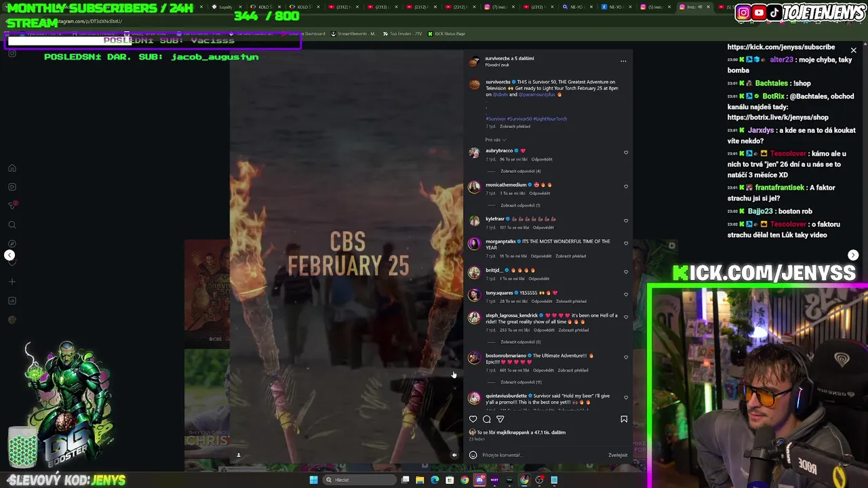This screenshot has width=868, height=488.
Task: Open bostonrobmariano's profile avatar
Action: pyautogui.click(x=474, y=358)
